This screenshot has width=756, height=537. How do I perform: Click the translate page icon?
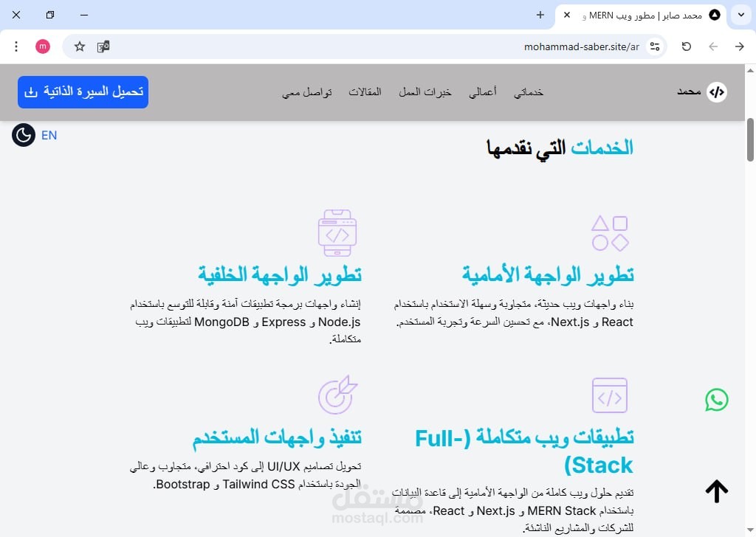pyautogui.click(x=103, y=46)
